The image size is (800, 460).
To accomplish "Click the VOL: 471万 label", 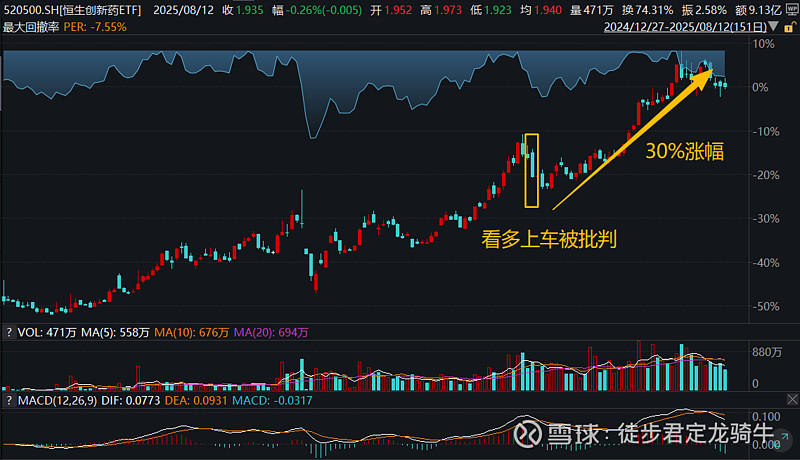I will click(x=46, y=333).
